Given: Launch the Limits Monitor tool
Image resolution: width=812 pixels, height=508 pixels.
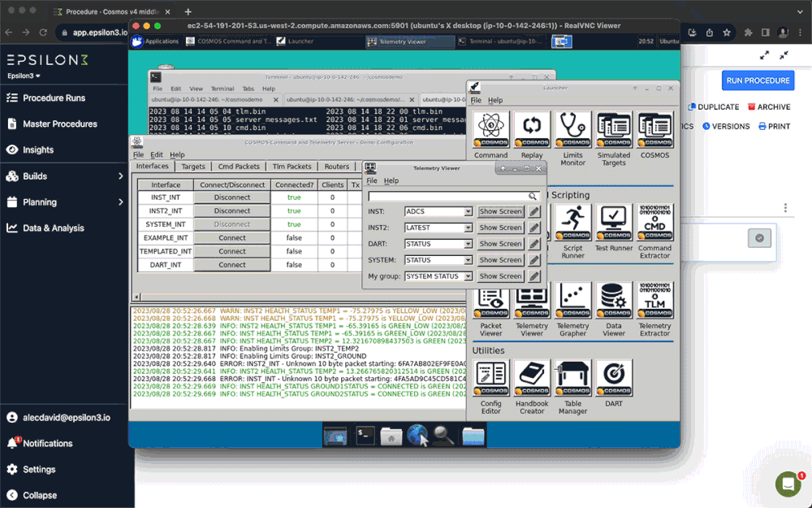Looking at the screenshot, I should (x=572, y=128).
